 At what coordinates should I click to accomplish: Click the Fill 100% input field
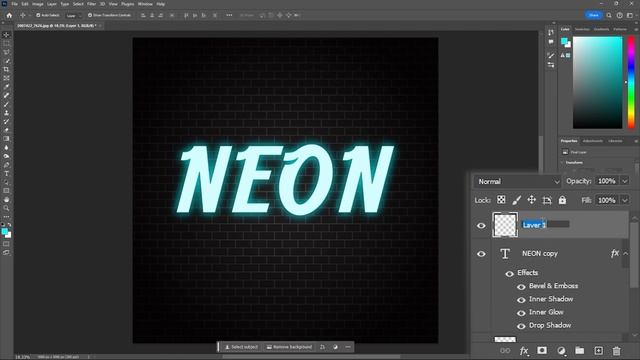[607, 200]
